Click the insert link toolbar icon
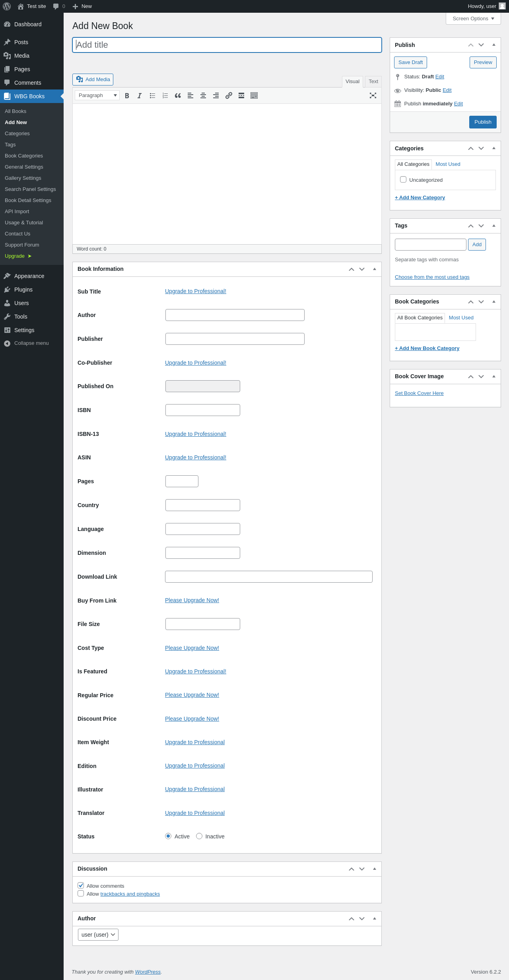The height and width of the screenshot is (980, 509). pyautogui.click(x=229, y=95)
